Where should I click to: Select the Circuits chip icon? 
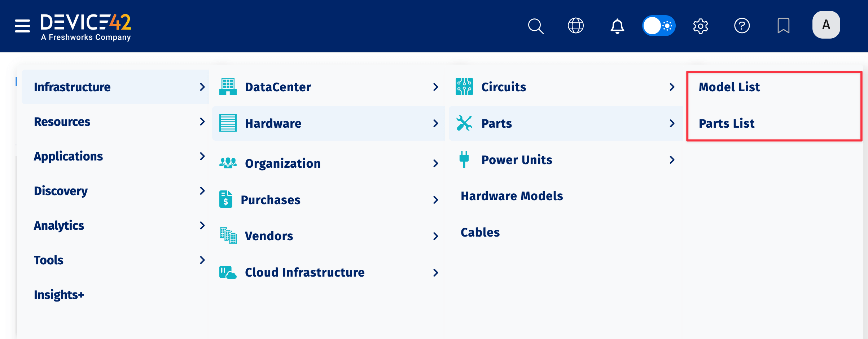[464, 87]
